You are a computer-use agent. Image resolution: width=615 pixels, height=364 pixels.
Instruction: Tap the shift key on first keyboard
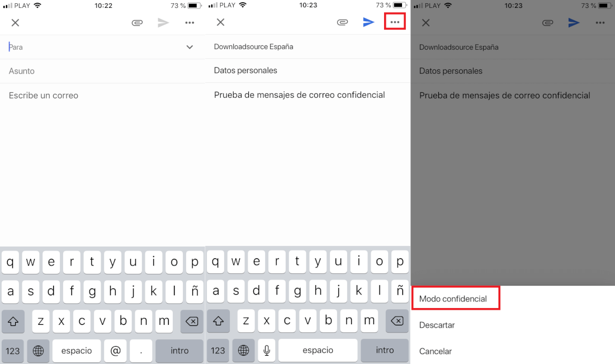13,322
